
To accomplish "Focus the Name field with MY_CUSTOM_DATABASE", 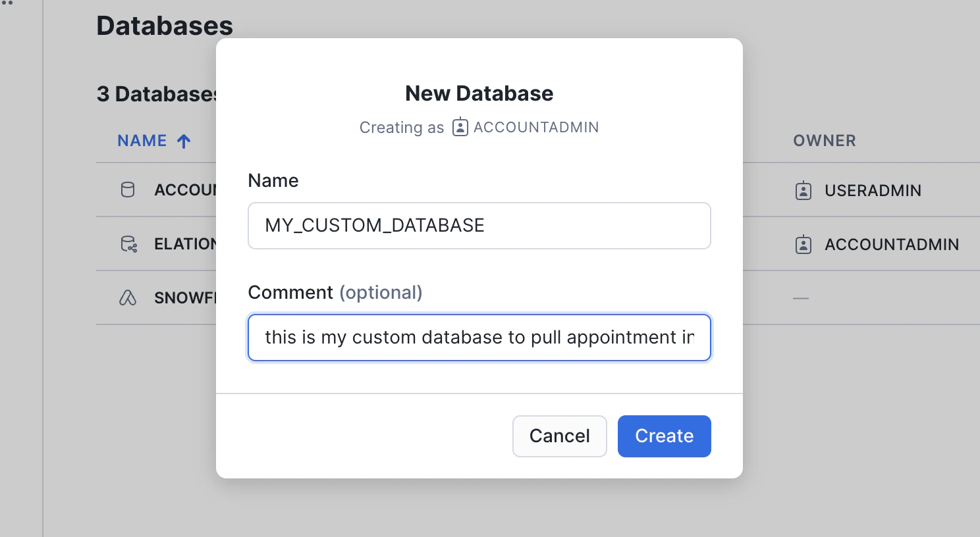I will pos(479,226).
